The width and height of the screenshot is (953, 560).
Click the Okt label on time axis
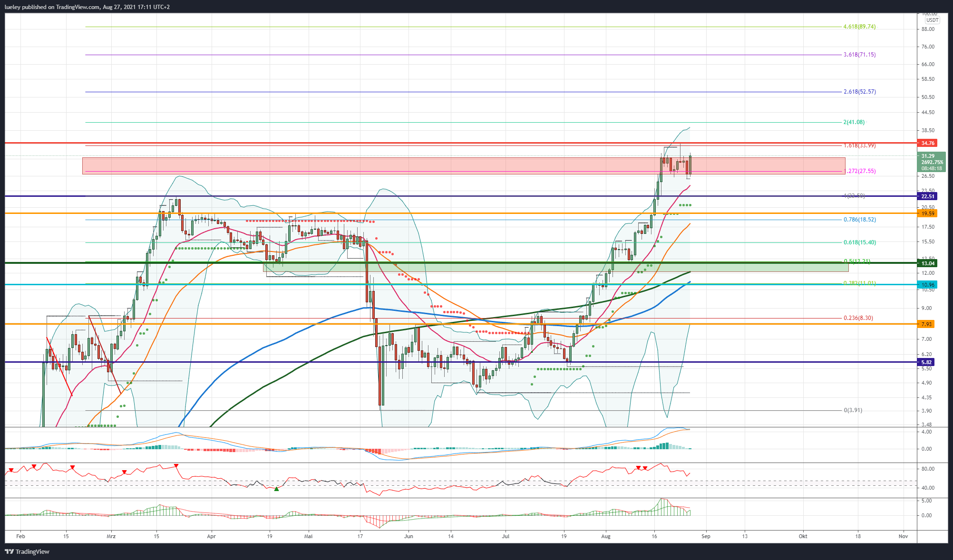click(803, 536)
